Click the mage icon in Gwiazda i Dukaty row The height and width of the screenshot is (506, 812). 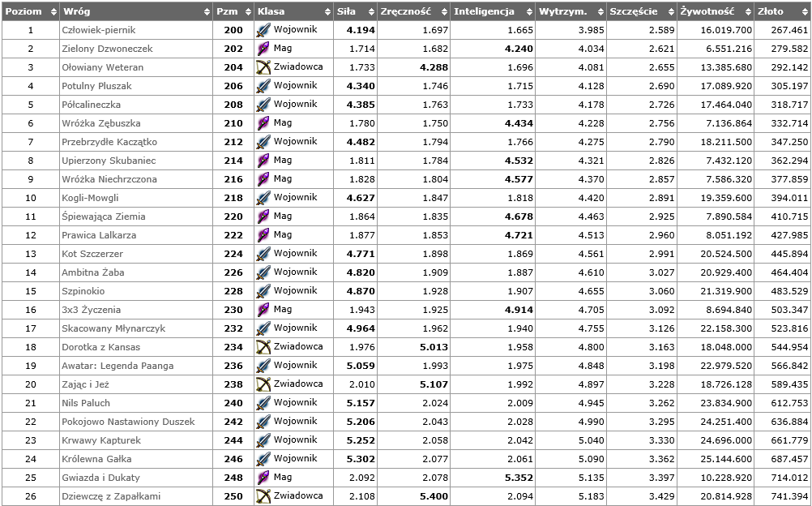(263, 478)
